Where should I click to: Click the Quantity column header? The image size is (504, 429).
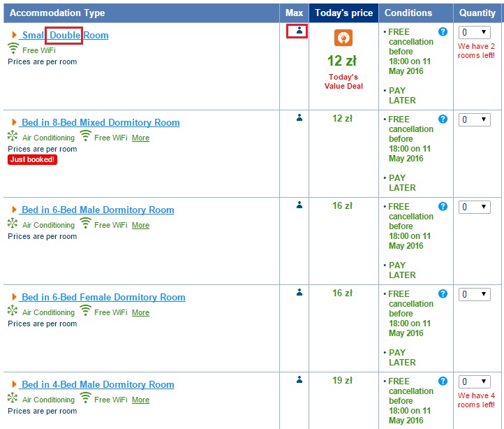point(477,13)
